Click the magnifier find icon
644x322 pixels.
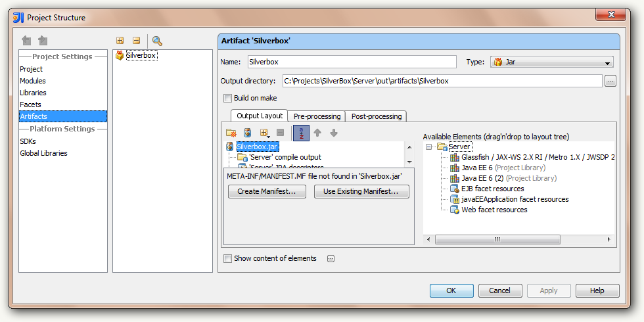157,41
